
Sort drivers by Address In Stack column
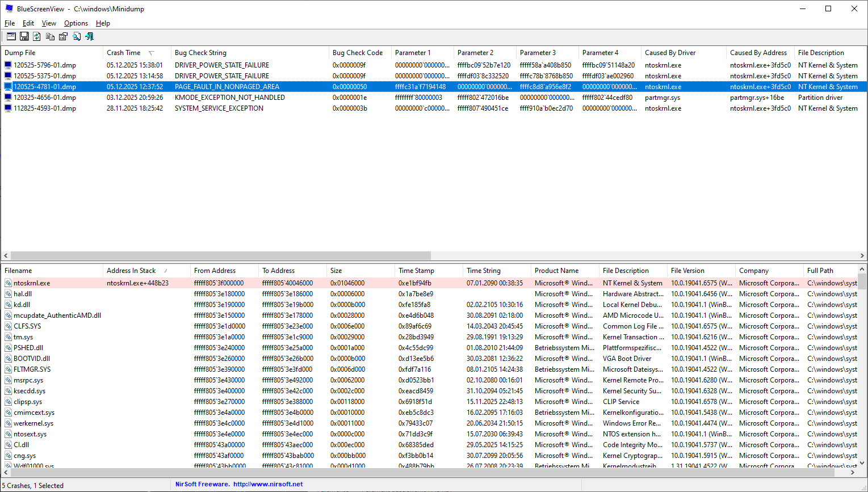pos(146,271)
